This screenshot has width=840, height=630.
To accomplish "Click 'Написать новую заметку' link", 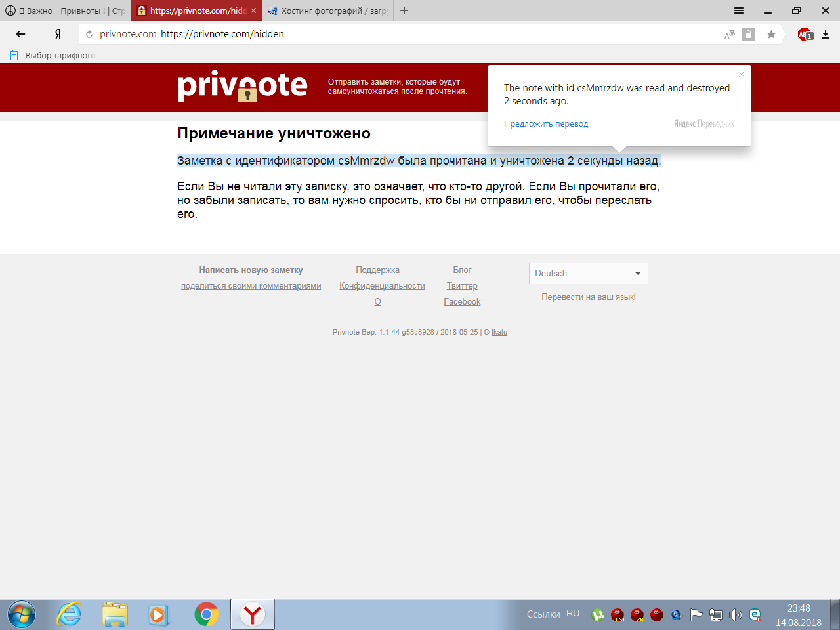I will (251, 270).
